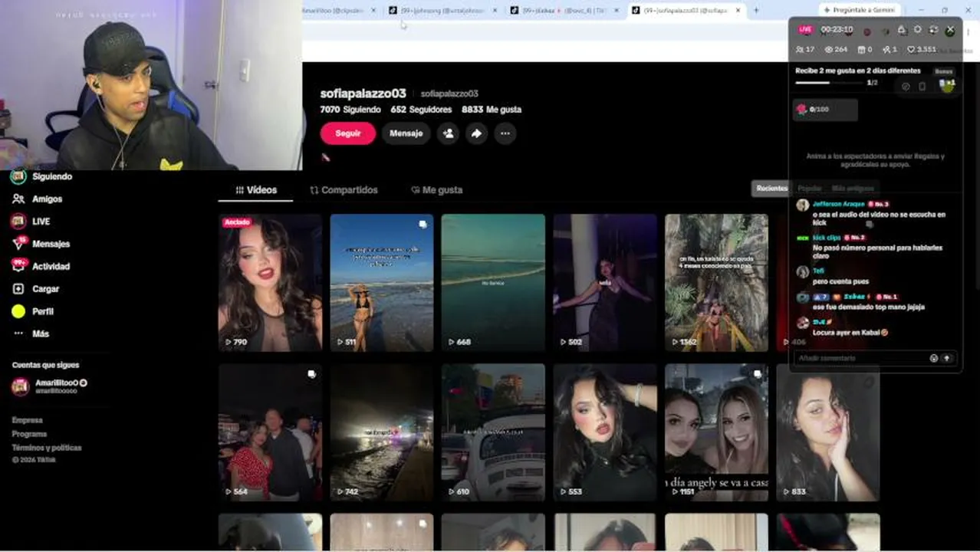Viewport: 980px width, 552px height.
Task: Select the Videos tab
Action: (x=256, y=190)
